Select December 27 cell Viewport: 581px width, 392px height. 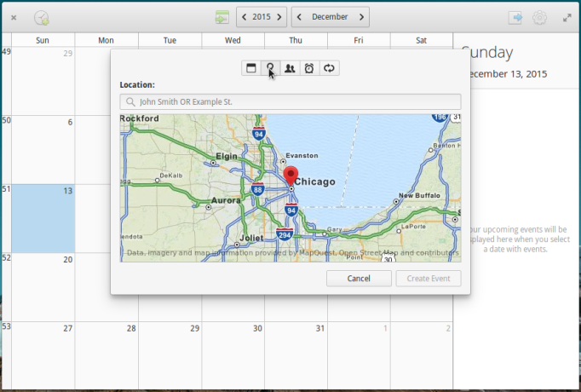43,355
